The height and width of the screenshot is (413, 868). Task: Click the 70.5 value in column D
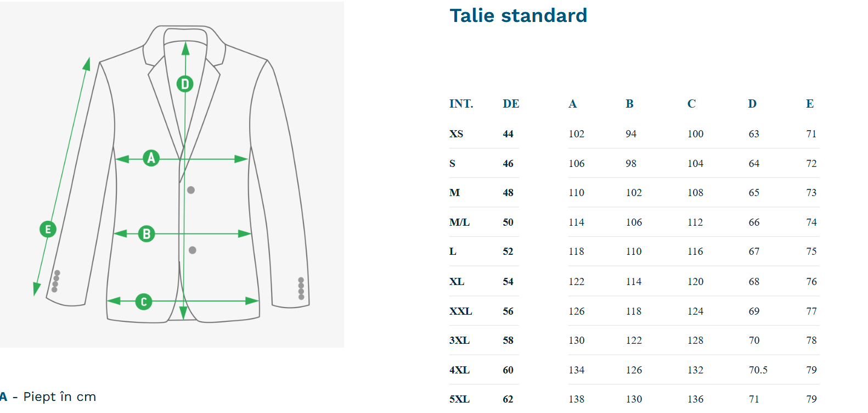click(758, 370)
